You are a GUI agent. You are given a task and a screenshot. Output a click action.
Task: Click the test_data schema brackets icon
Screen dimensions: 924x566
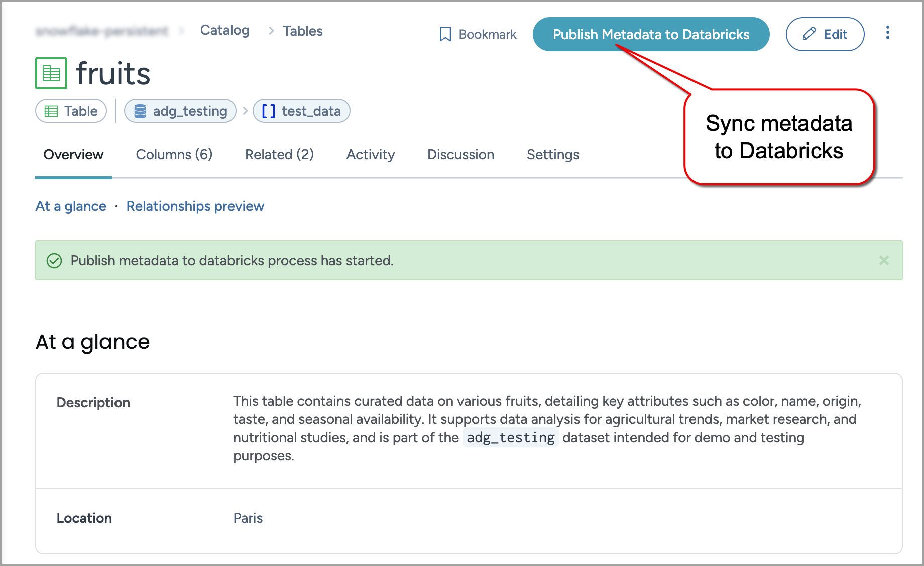coord(269,111)
